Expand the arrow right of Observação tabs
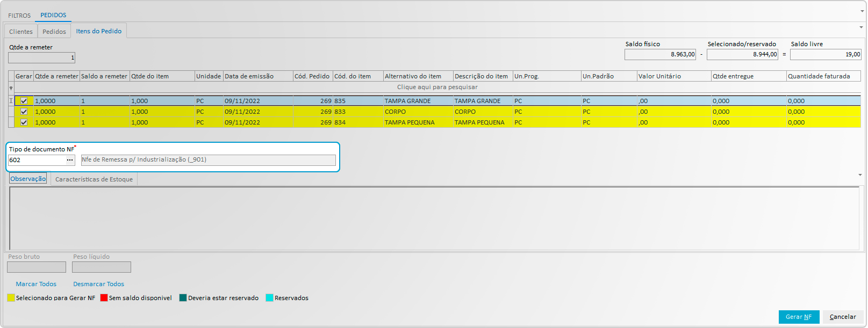Image resolution: width=868 pixels, height=328 pixels. click(x=860, y=175)
